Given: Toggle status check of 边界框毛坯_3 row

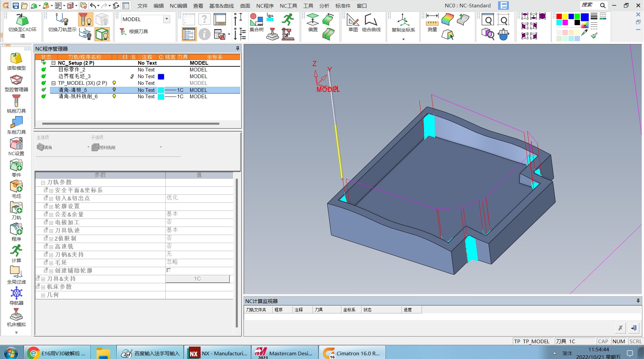Looking at the screenshot, I should (x=44, y=76).
